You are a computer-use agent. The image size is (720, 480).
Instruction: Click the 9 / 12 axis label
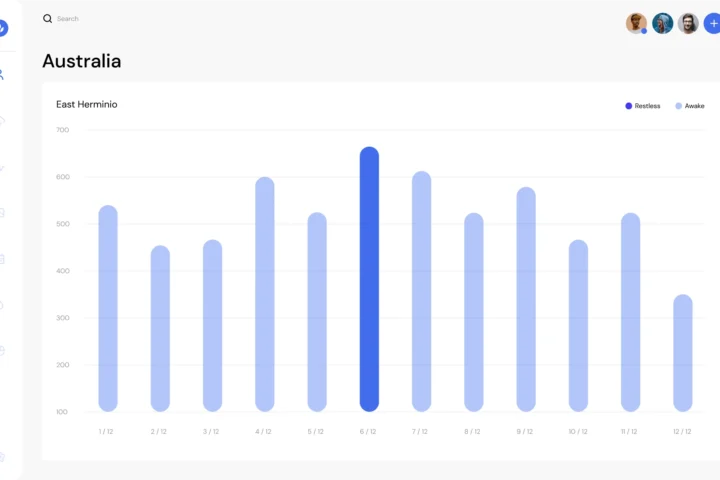pos(525,432)
